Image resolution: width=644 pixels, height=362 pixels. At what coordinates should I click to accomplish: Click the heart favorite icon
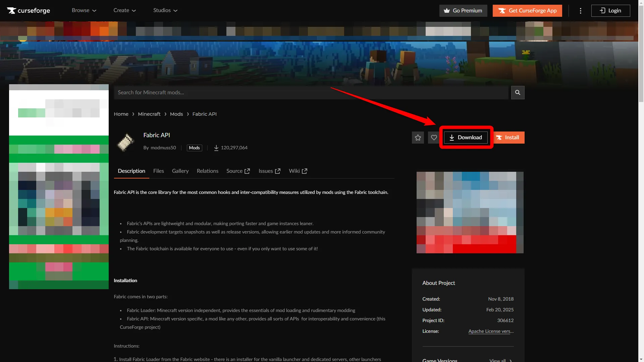[434, 138]
